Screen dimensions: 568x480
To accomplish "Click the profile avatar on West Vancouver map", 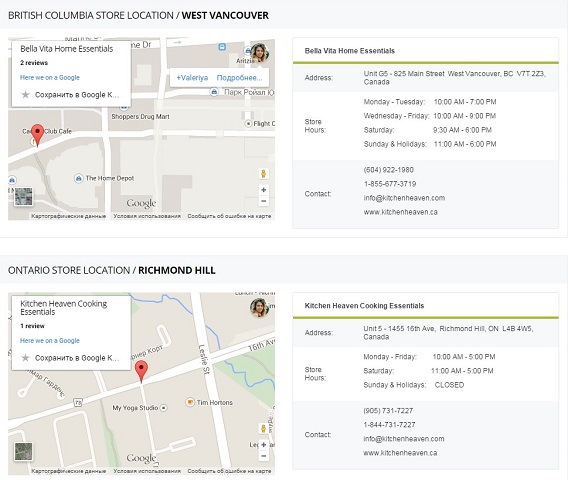I will [260, 53].
